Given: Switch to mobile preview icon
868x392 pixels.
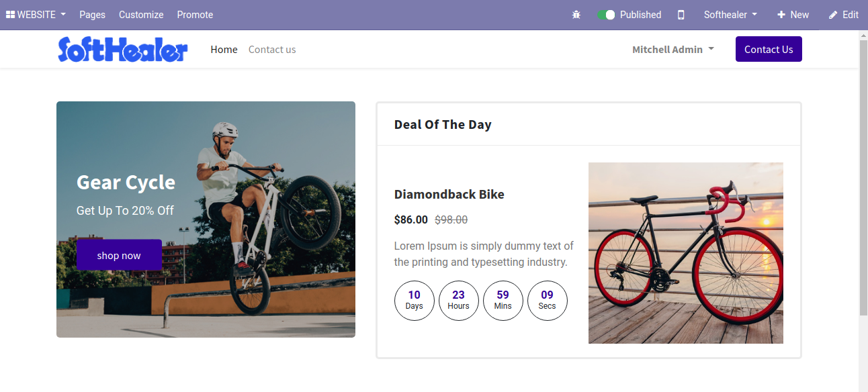Looking at the screenshot, I should tap(681, 15).
